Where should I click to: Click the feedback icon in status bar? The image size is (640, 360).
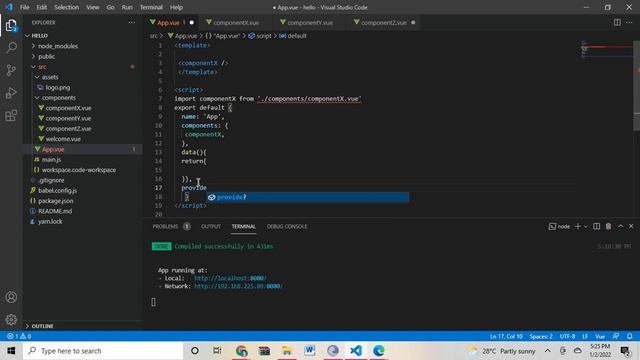[x=616, y=336]
